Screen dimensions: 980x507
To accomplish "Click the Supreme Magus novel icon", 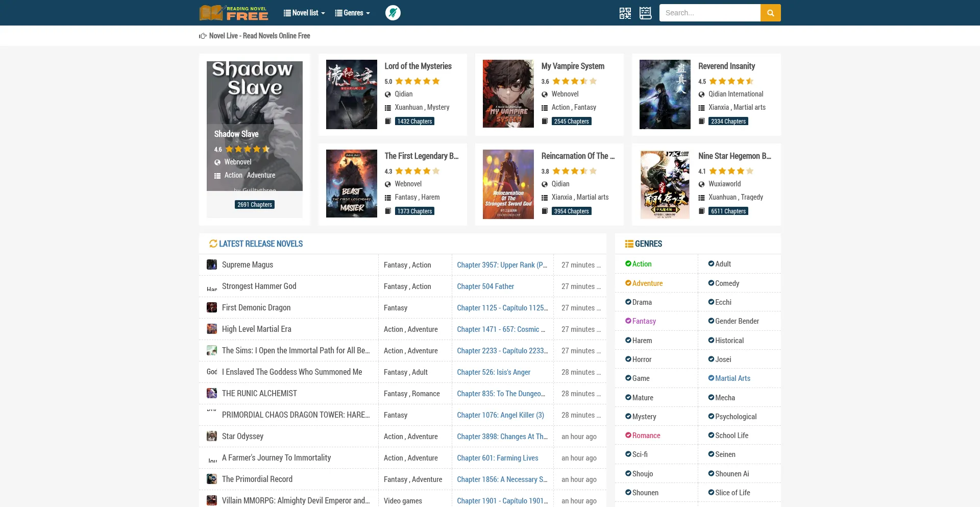I will pyautogui.click(x=211, y=264).
